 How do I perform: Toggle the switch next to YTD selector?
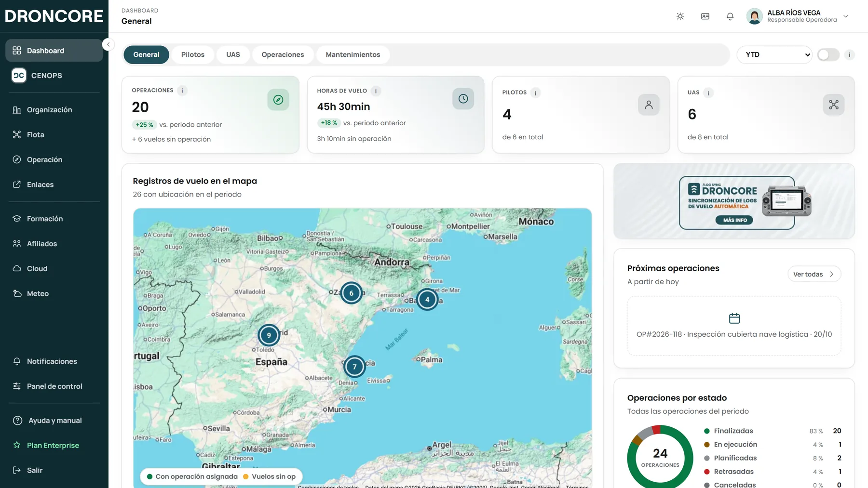(x=828, y=54)
